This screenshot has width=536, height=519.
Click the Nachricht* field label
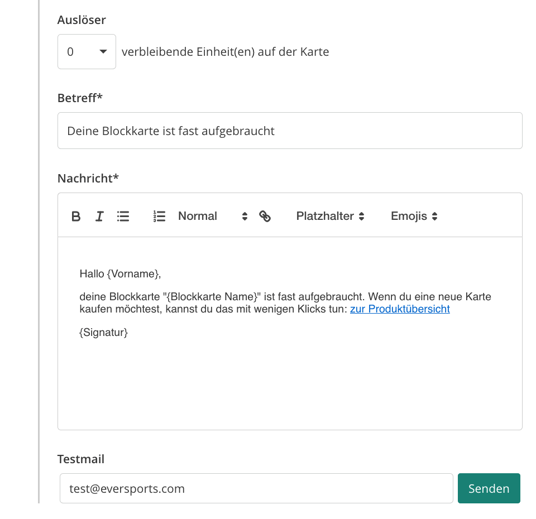[x=88, y=178]
